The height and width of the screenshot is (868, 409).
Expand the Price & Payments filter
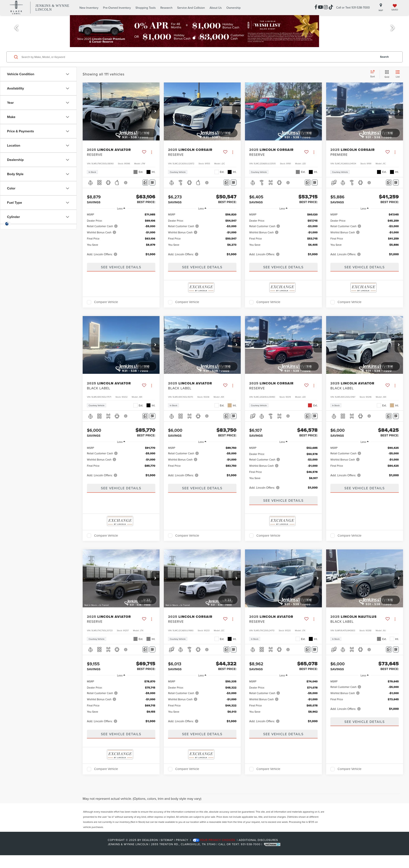pos(38,131)
